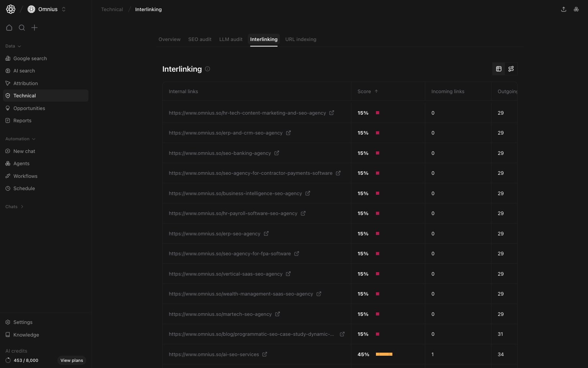Click the info icon beside Interlinking heading

(x=207, y=69)
